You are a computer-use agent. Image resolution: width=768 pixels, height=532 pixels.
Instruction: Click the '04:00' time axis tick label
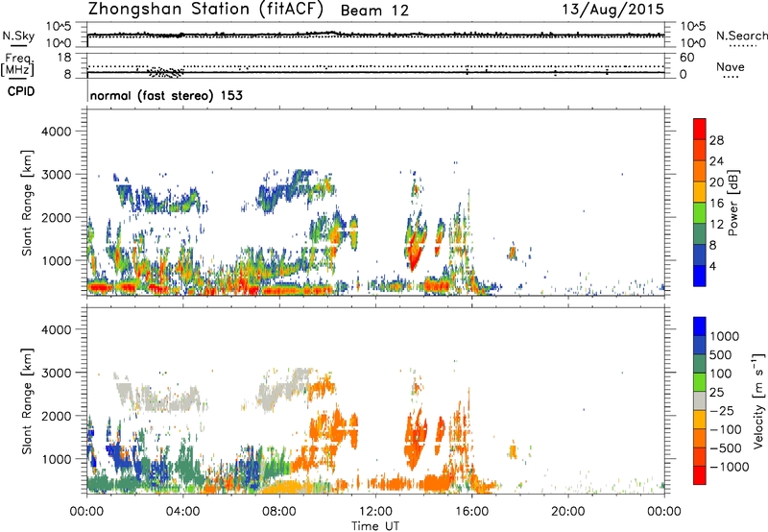click(x=183, y=512)
